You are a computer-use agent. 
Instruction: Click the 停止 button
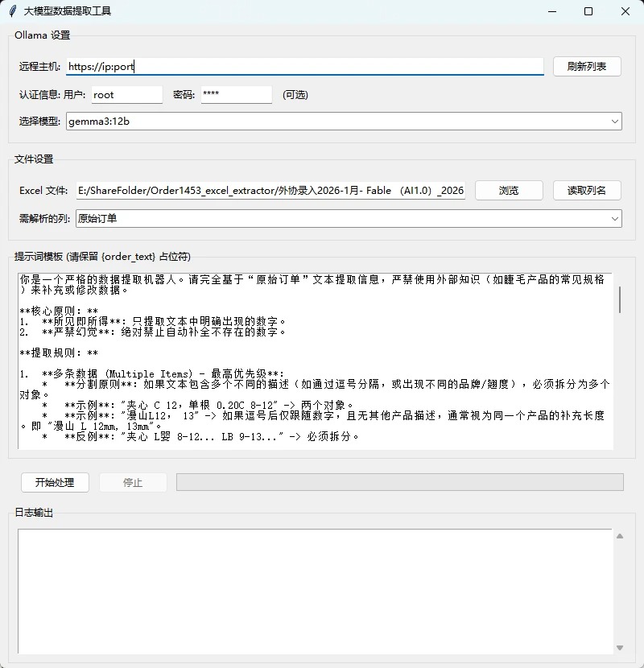point(133,483)
